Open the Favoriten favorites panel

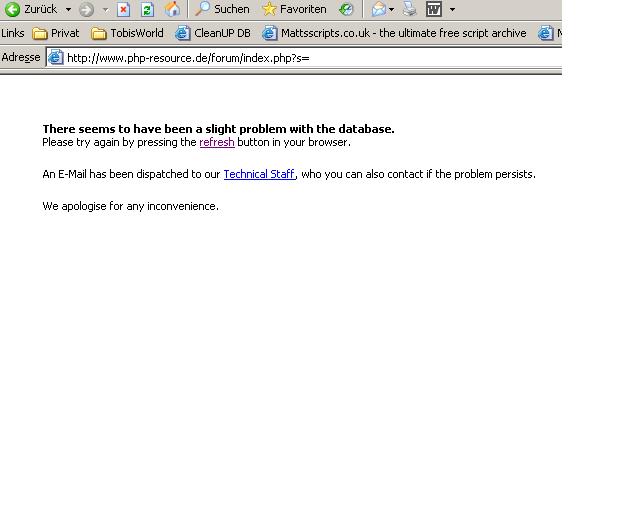(294, 9)
